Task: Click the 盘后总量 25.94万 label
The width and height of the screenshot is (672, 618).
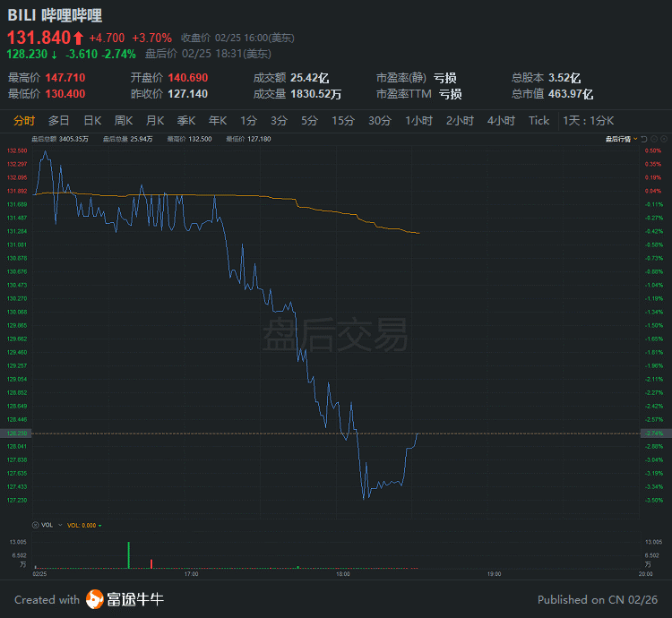Action: pyautogui.click(x=128, y=139)
